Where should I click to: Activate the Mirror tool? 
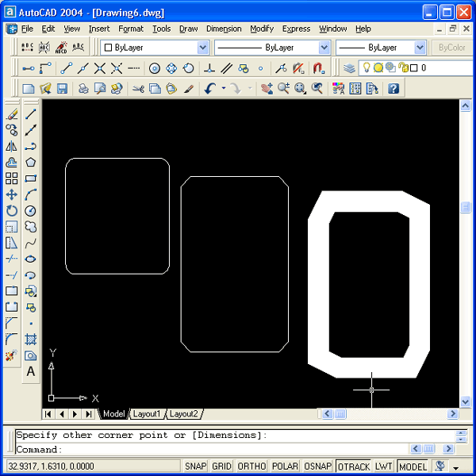(x=12, y=147)
